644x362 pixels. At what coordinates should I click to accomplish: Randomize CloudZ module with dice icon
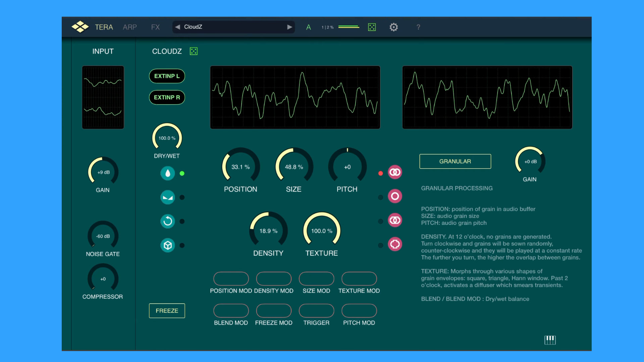[x=194, y=51]
